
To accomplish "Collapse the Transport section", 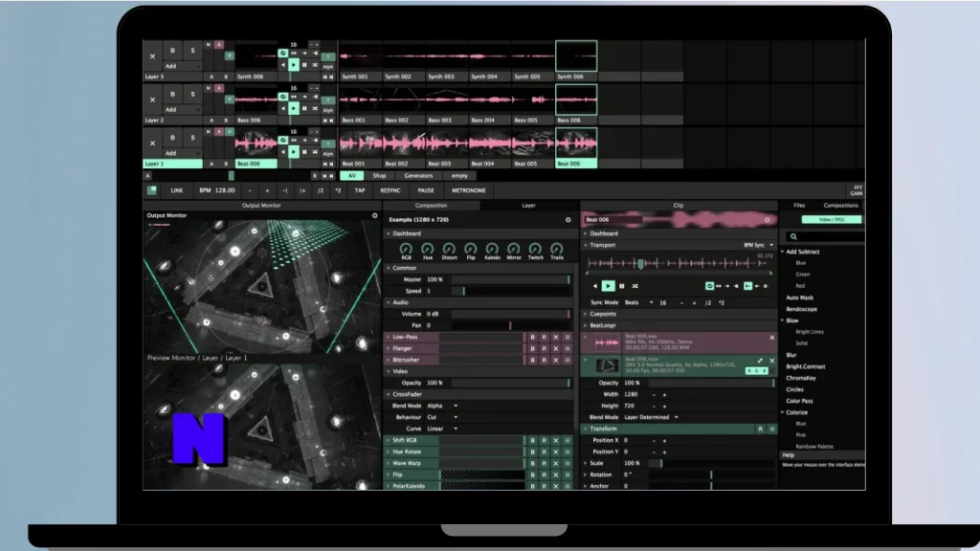I will point(588,245).
